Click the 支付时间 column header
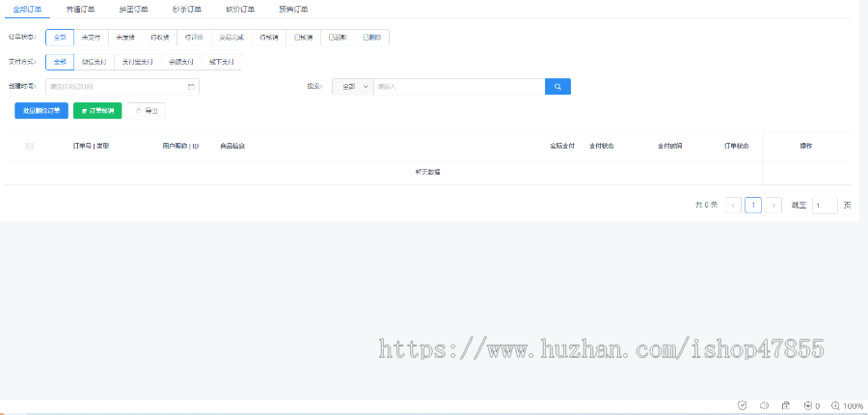The width and height of the screenshot is (868, 415). coord(670,147)
